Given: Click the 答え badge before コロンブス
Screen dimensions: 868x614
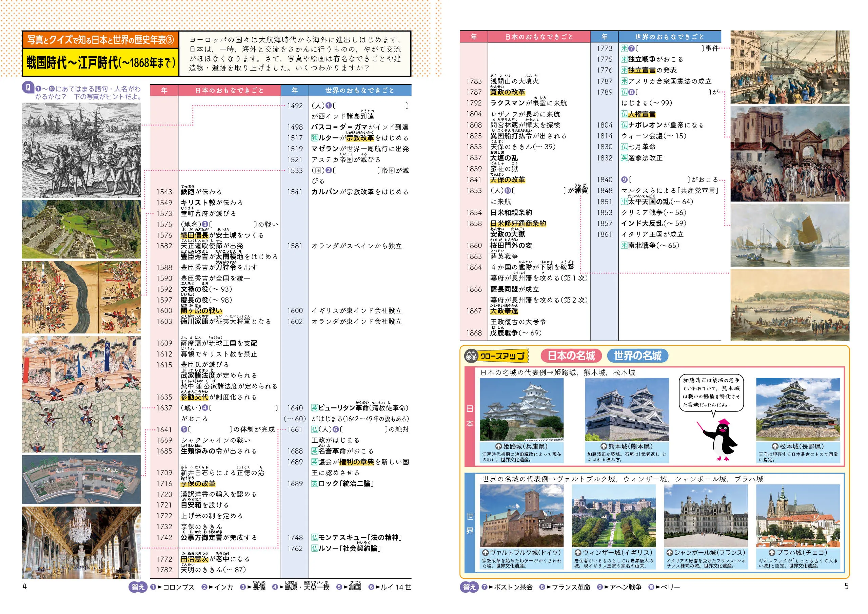Looking at the screenshot, I should (138, 587).
